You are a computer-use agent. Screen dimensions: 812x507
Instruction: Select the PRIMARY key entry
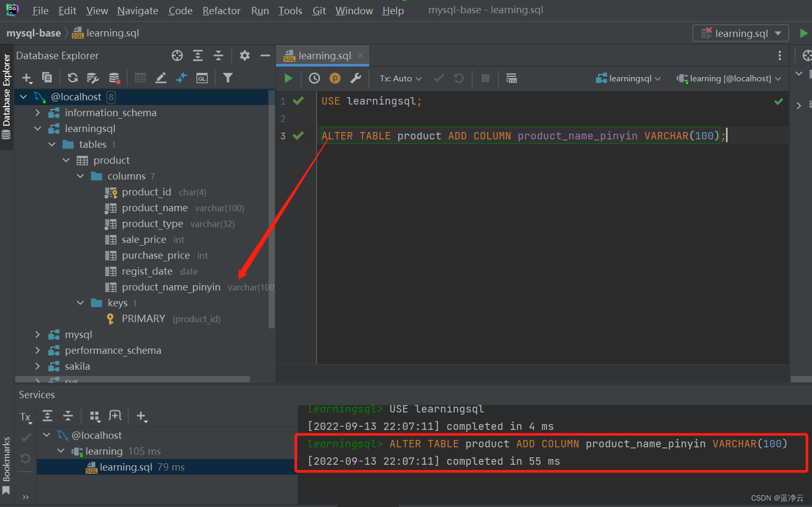click(144, 318)
